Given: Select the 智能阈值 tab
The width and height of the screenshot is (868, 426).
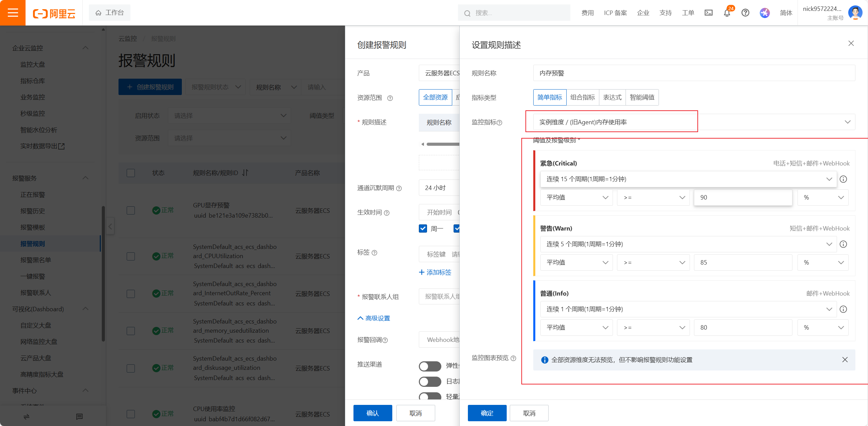Looking at the screenshot, I should [x=642, y=97].
